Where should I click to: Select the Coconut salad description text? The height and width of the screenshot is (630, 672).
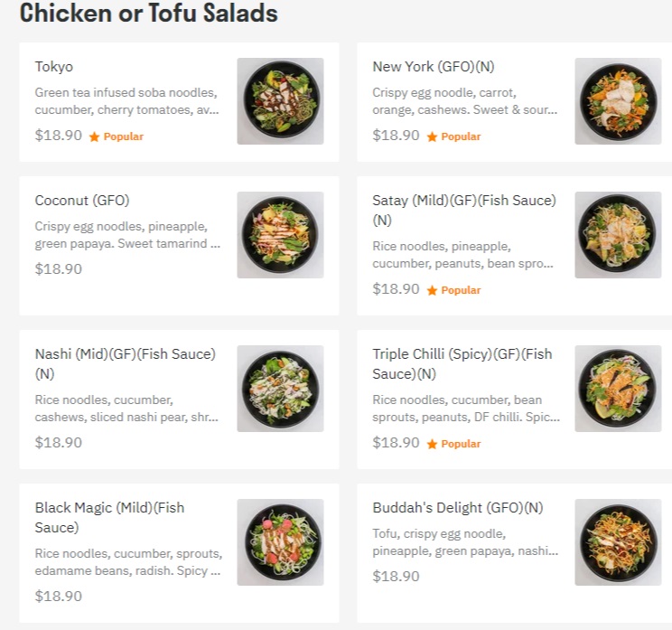[127, 235]
